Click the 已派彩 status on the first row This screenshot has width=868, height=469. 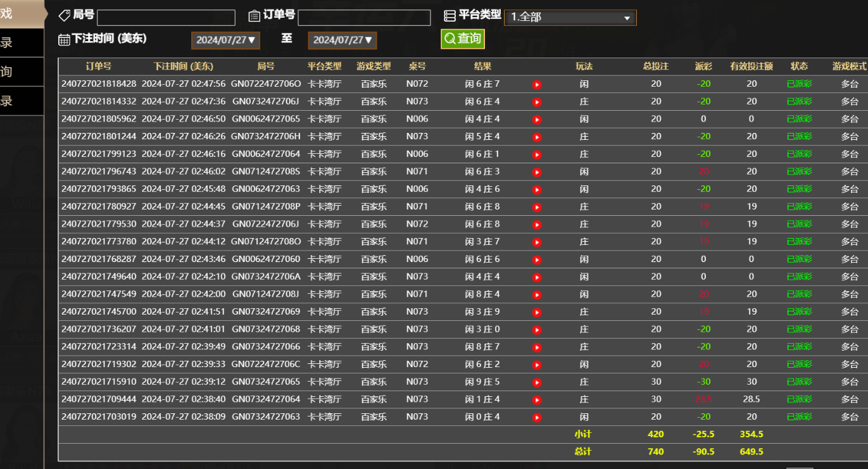tap(799, 84)
